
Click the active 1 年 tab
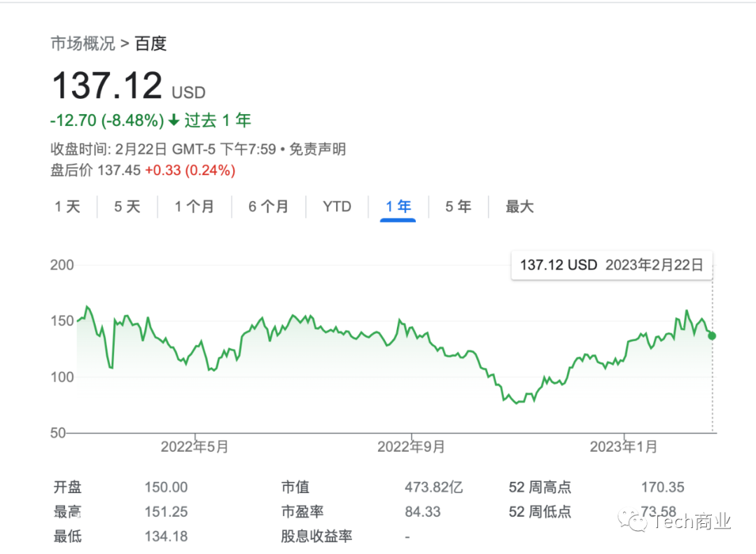tap(398, 207)
